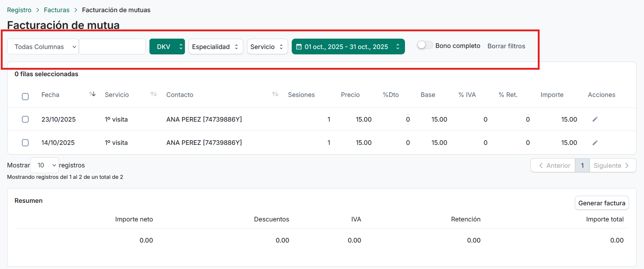Click edit pencil for 23/10/2025 row

[595, 119]
